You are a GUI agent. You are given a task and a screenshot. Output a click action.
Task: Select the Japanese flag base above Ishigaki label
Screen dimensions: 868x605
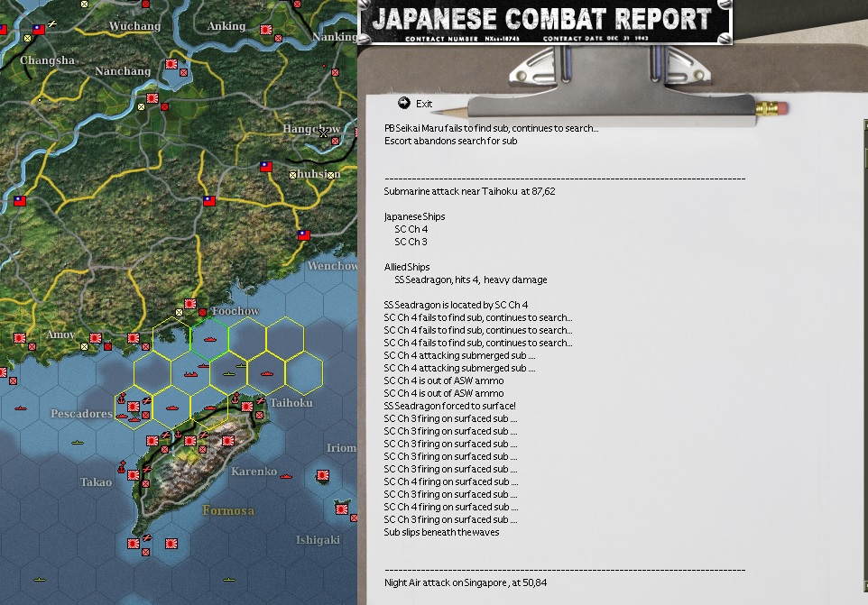[342, 509]
